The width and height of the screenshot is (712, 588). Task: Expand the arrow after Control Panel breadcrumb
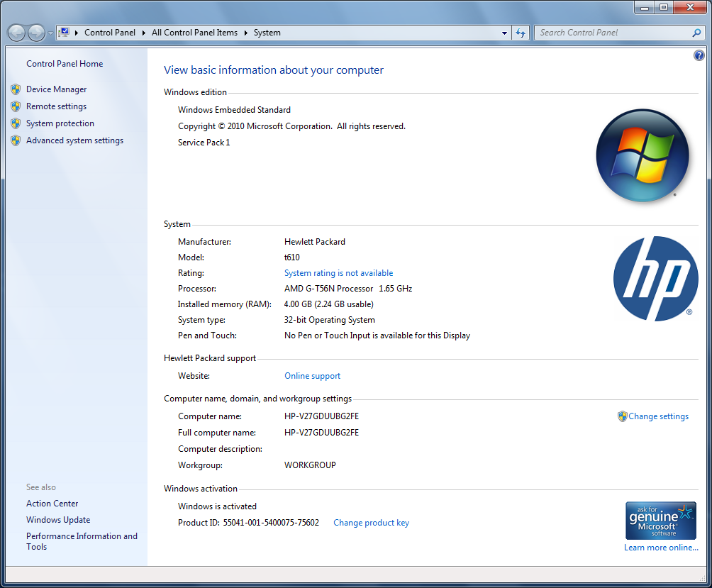[143, 33]
